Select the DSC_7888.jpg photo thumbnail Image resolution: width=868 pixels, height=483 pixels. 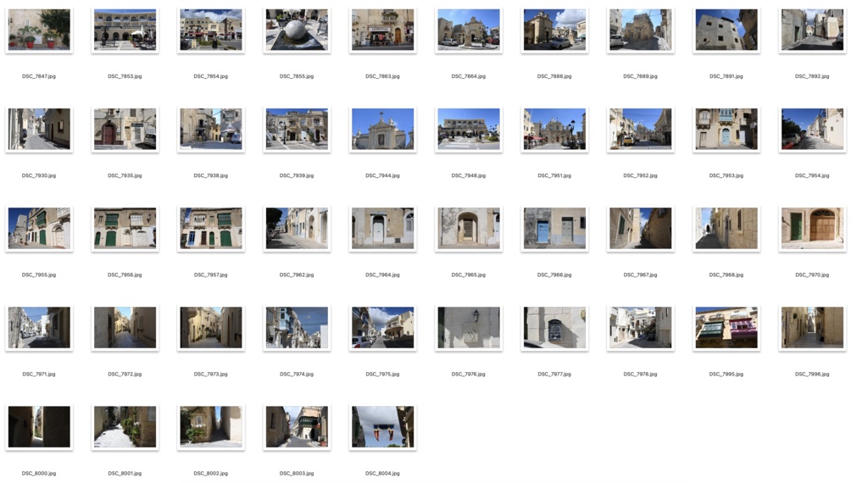pyautogui.click(x=554, y=30)
